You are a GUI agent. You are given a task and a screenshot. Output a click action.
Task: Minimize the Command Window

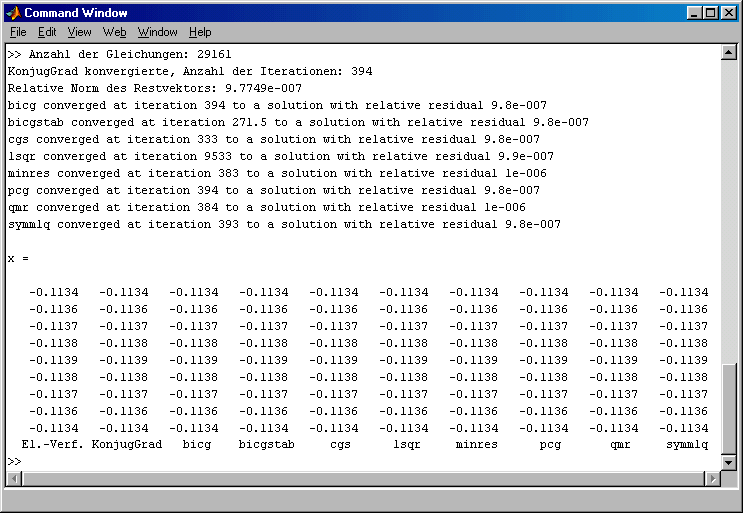coord(694,13)
